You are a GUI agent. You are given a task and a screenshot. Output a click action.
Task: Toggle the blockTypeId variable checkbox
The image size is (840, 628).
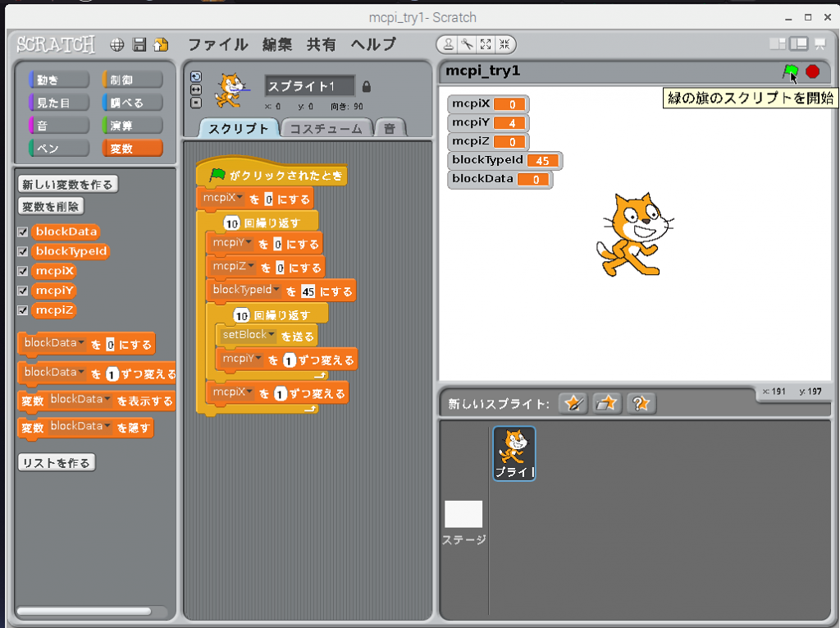[x=22, y=251]
